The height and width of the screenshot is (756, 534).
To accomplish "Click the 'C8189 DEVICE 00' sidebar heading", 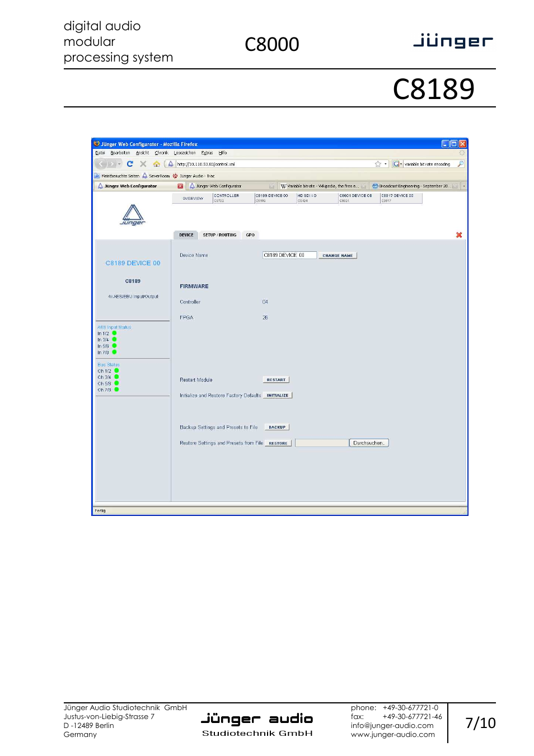I will coord(133,263).
